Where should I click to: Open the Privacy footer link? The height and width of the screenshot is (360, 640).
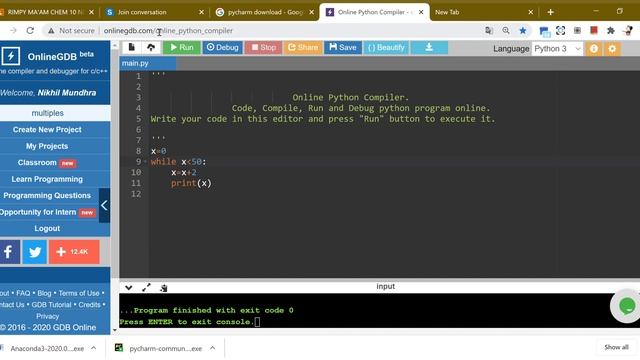click(x=47, y=316)
